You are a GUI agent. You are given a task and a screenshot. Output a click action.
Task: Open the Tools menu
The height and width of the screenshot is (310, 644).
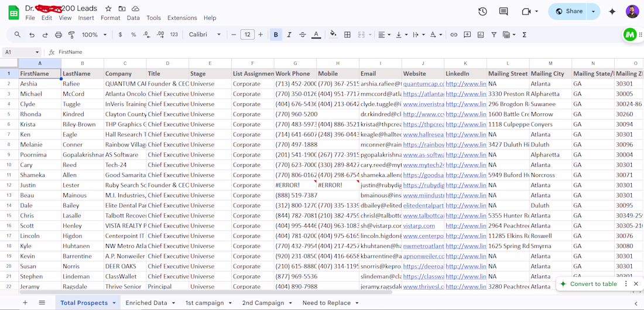click(153, 18)
